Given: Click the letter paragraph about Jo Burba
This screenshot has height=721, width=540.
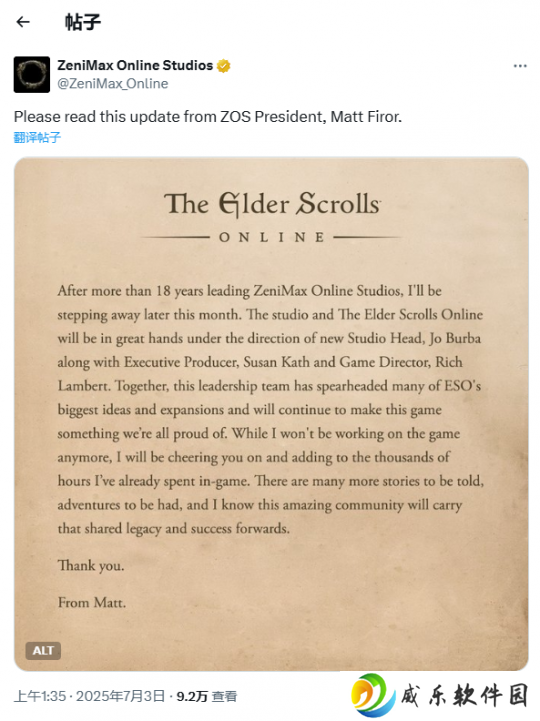Looking at the screenshot, I should (x=270, y=410).
